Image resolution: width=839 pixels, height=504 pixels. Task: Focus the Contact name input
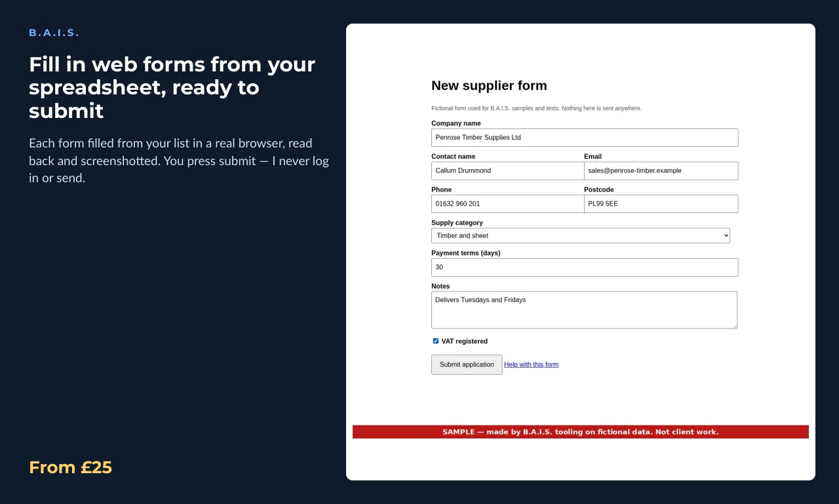coord(507,170)
